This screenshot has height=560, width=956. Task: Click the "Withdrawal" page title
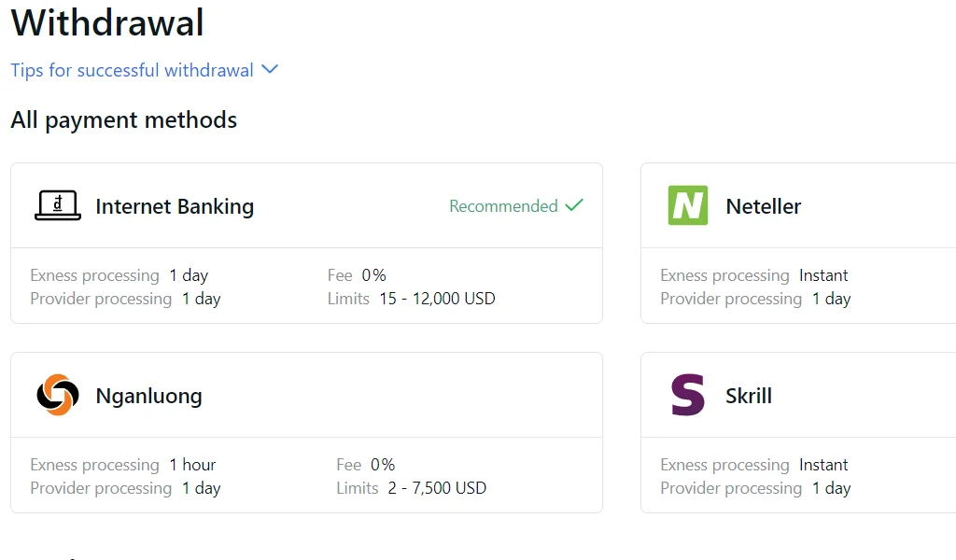[106, 23]
